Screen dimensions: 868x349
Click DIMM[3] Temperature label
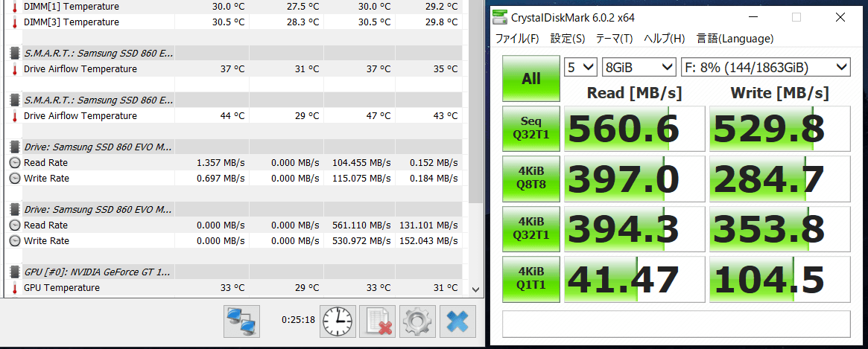point(71,22)
